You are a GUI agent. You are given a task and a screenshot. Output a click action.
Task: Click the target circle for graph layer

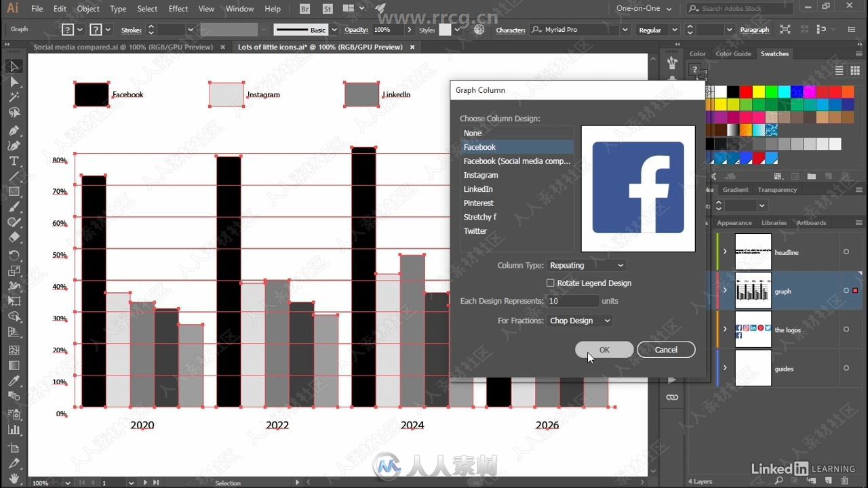[846, 291]
